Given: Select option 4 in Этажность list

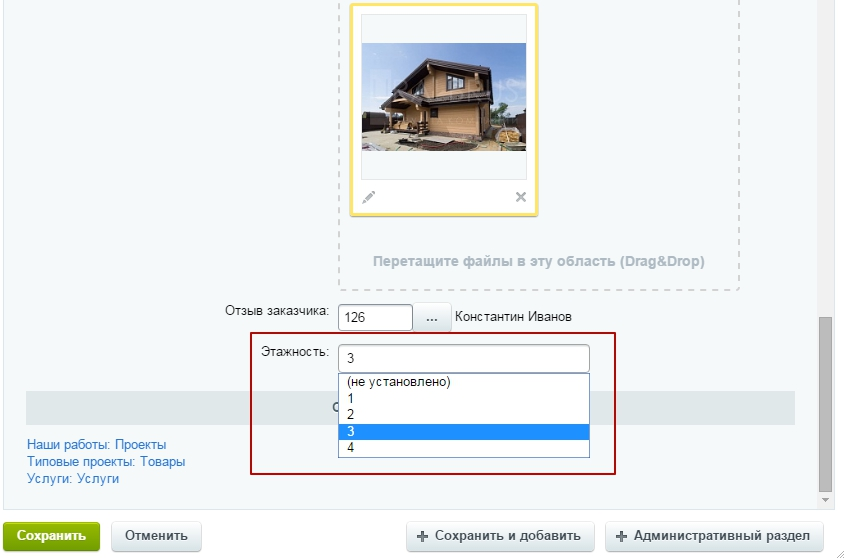Looking at the screenshot, I should click(x=464, y=448).
